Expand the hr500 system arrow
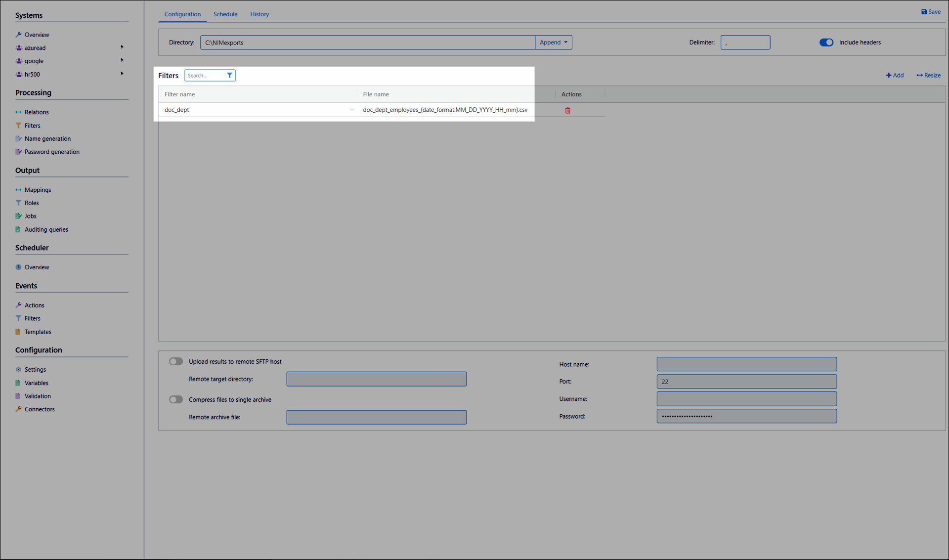 [122, 74]
